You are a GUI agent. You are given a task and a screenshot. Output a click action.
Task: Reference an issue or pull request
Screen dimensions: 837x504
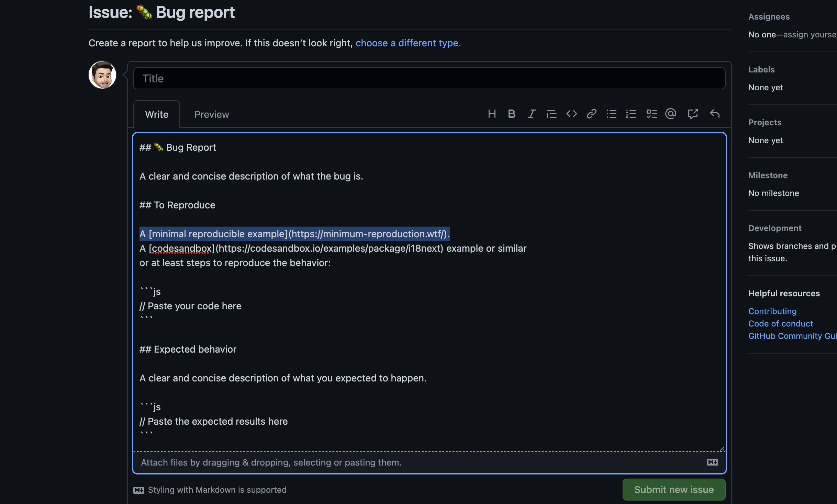point(693,114)
